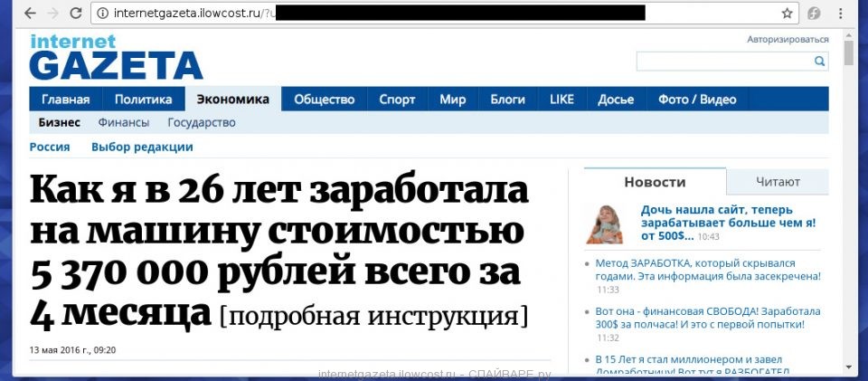Reload the page with the refresh icon

pos(75,13)
